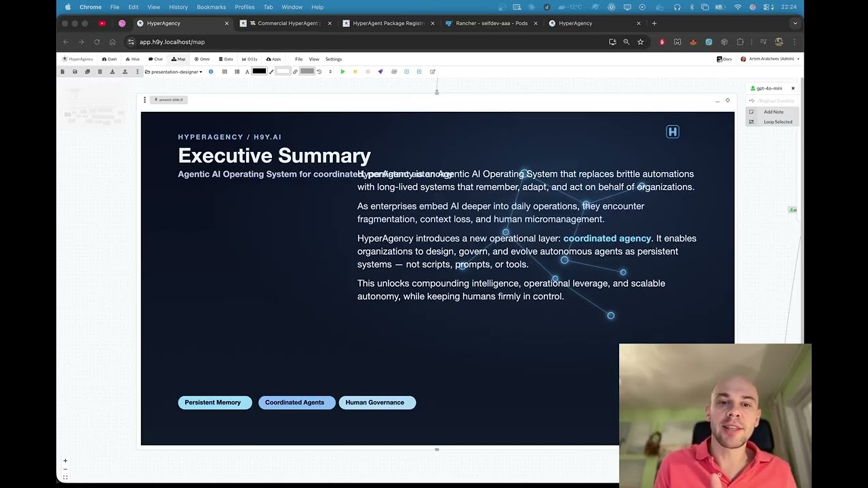Click the pink stop icon
868x488 pixels.
(x=368, y=71)
